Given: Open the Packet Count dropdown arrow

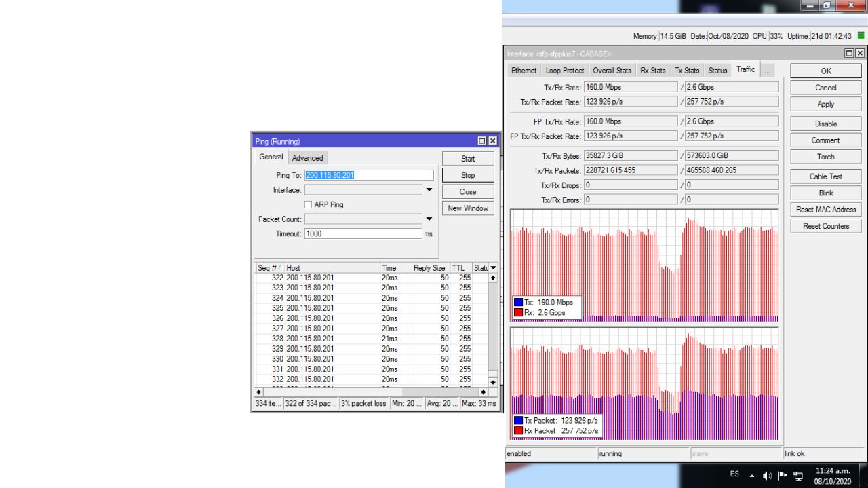Looking at the screenshot, I should 429,219.
